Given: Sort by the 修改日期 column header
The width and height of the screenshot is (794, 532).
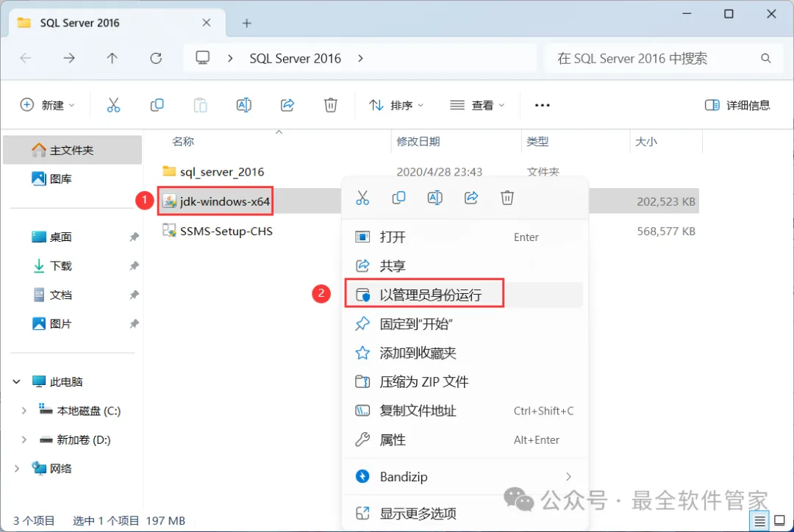Looking at the screenshot, I should coord(418,142).
